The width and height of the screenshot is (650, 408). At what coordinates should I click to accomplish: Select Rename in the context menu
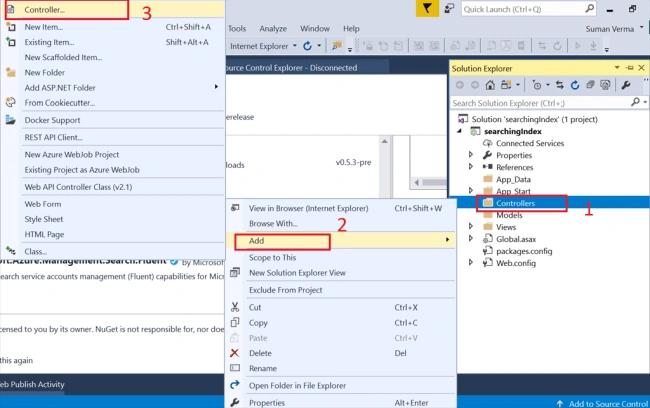click(x=341, y=368)
